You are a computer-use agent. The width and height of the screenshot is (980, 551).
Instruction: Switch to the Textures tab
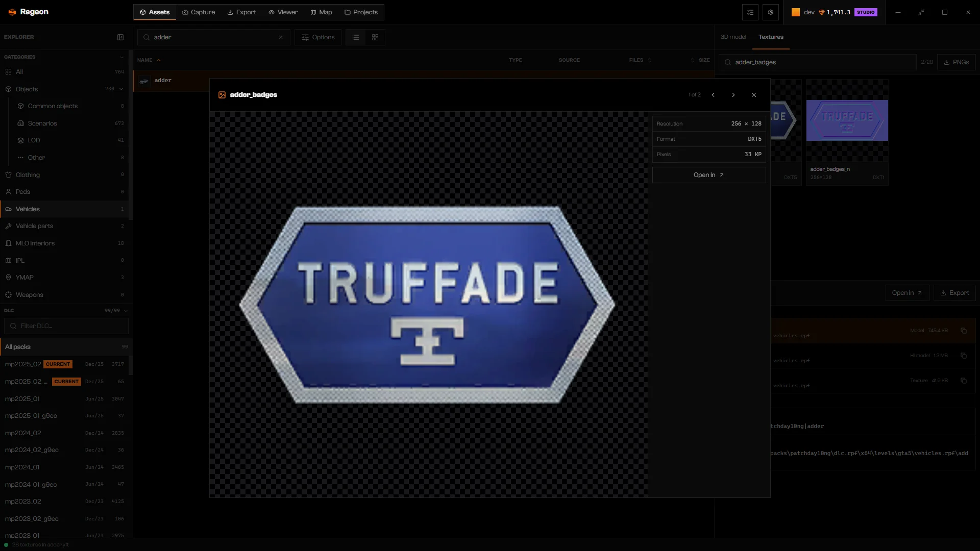point(771,37)
